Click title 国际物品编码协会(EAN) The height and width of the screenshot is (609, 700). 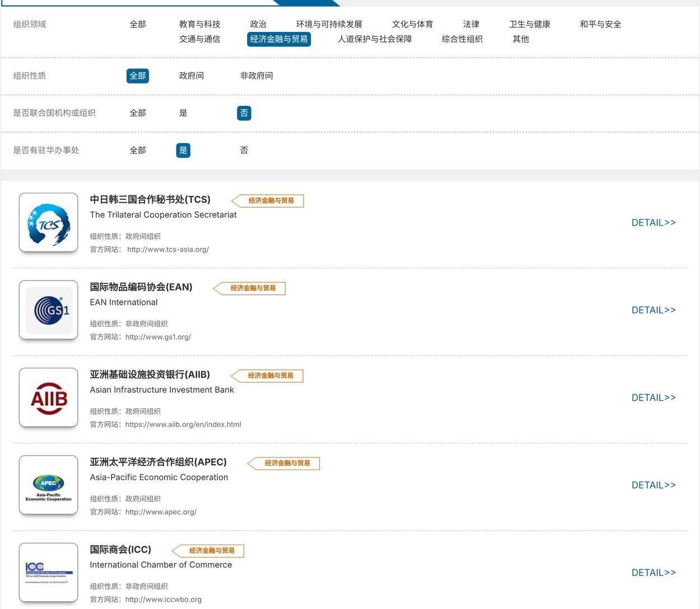[141, 287]
